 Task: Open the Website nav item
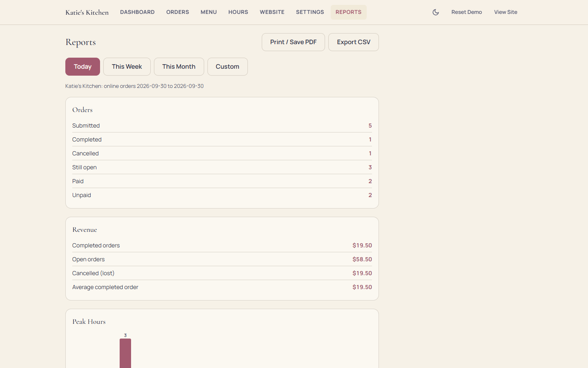pos(272,12)
